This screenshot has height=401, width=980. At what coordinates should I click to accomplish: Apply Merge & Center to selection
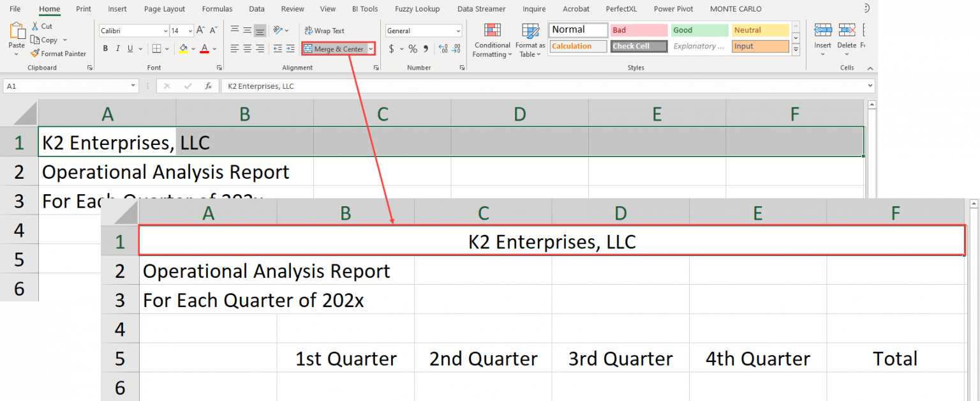334,49
